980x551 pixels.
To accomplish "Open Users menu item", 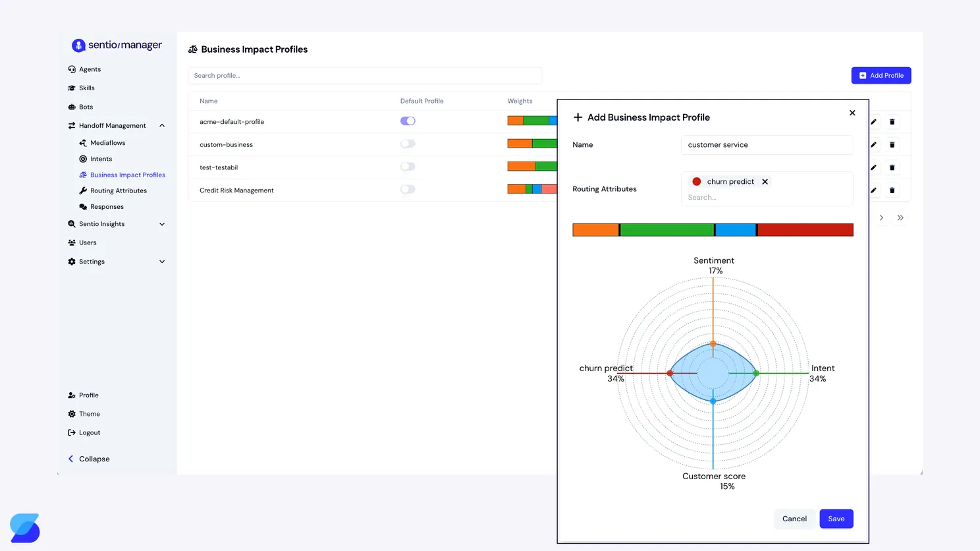I will pyautogui.click(x=88, y=243).
